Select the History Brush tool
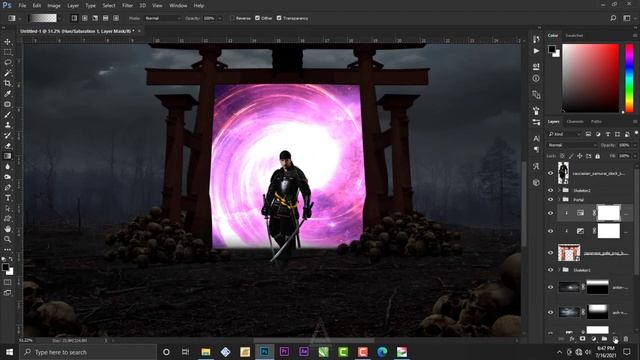Image resolution: width=640 pixels, height=360 pixels. pyautogui.click(x=7, y=136)
